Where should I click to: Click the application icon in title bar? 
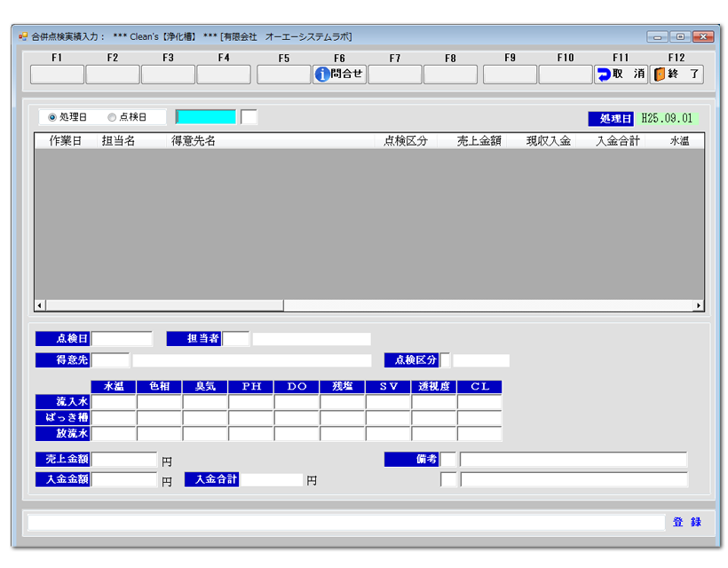click(23, 36)
